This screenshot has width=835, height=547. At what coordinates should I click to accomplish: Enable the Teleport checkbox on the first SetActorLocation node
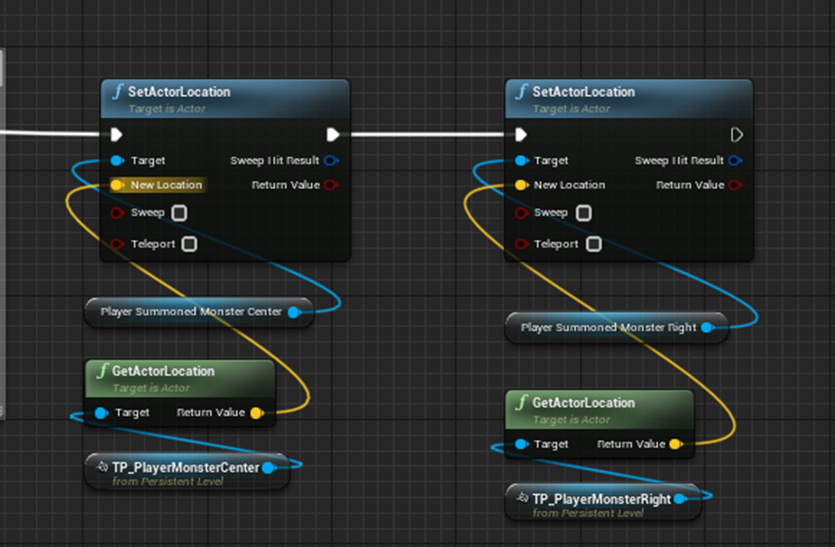tap(189, 244)
